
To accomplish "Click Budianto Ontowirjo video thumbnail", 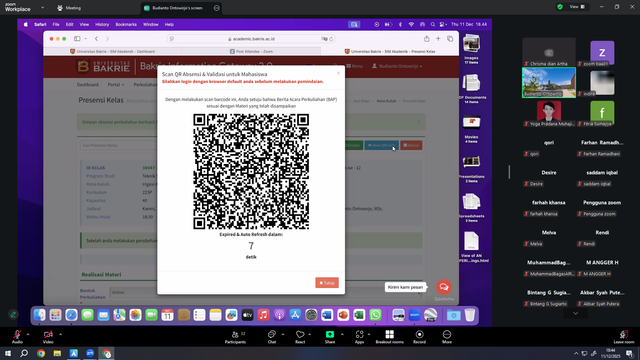I will tap(549, 82).
